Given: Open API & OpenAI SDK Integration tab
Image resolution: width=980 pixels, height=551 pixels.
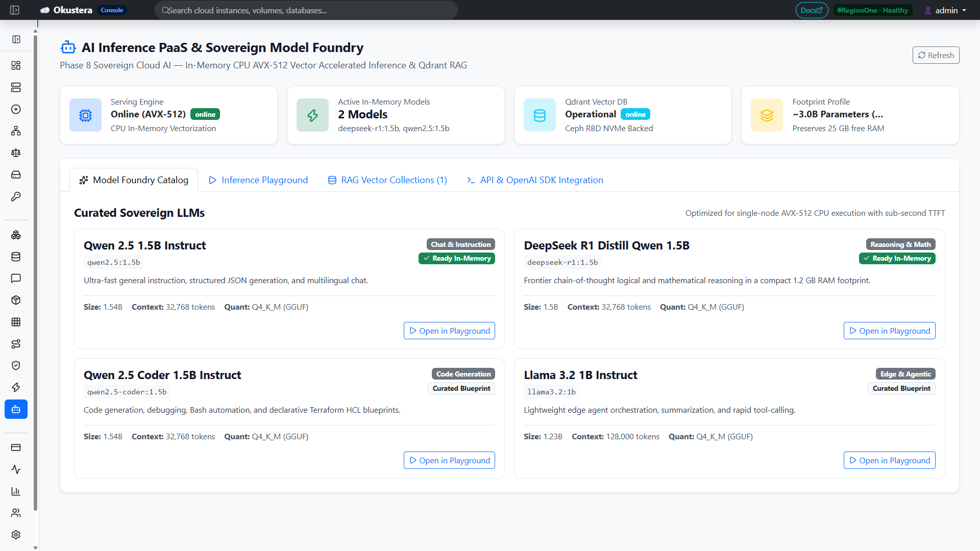Looking at the screenshot, I should [x=535, y=180].
